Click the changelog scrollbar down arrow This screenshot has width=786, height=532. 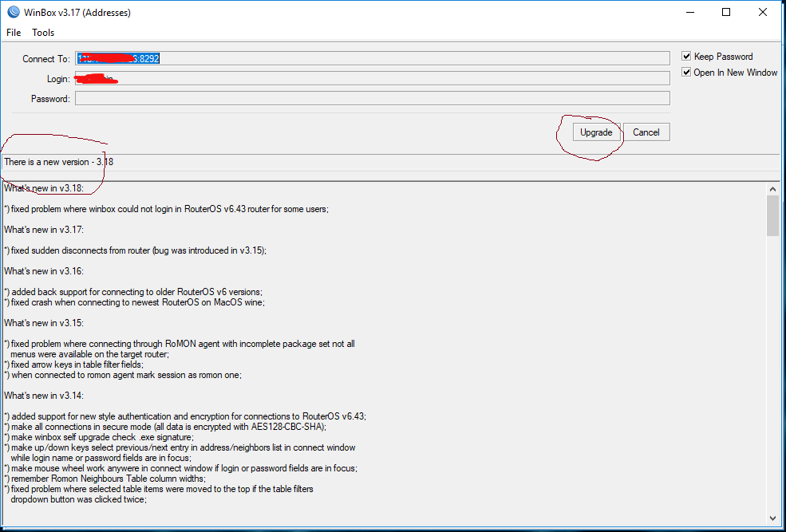tap(772, 518)
